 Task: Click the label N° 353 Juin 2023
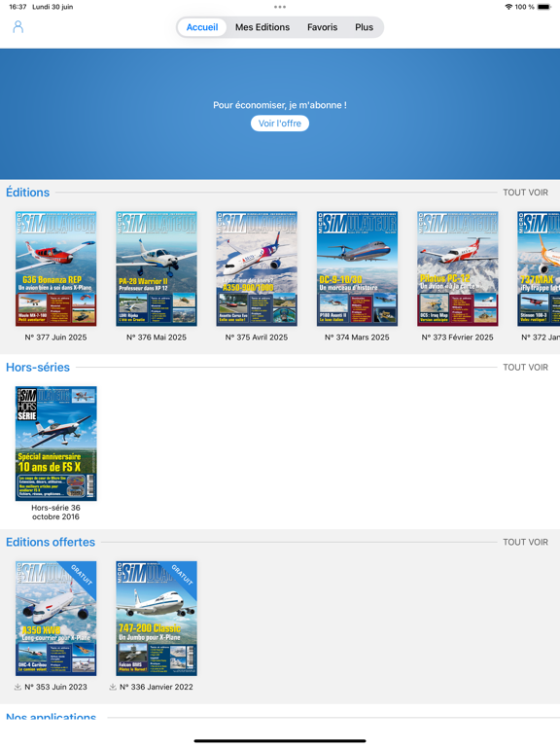pyautogui.click(x=55, y=687)
